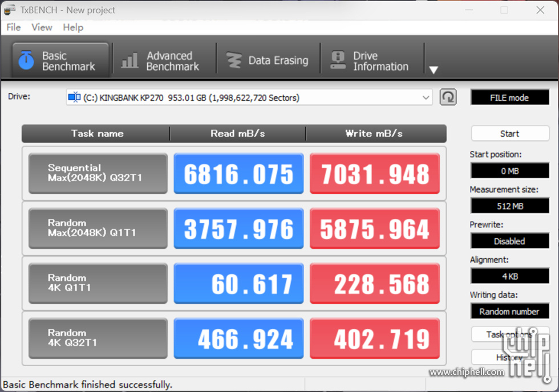This screenshot has width=559, height=392.
Task: Click the read result 3757.976
Action: [238, 228]
